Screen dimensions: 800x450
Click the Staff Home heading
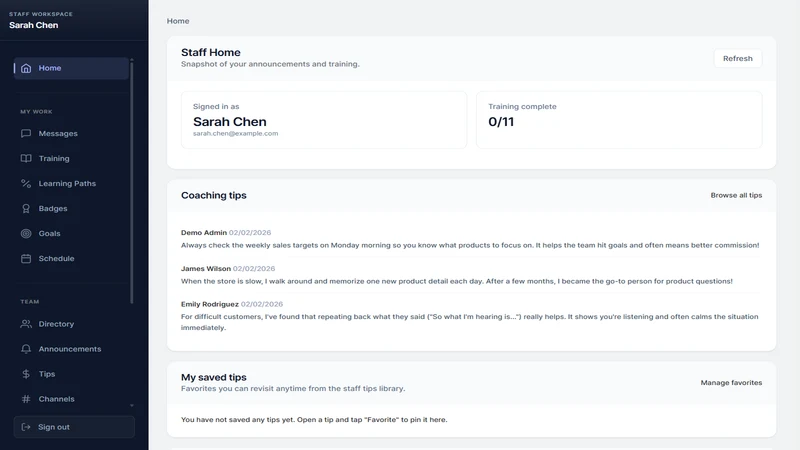point(211,53)
